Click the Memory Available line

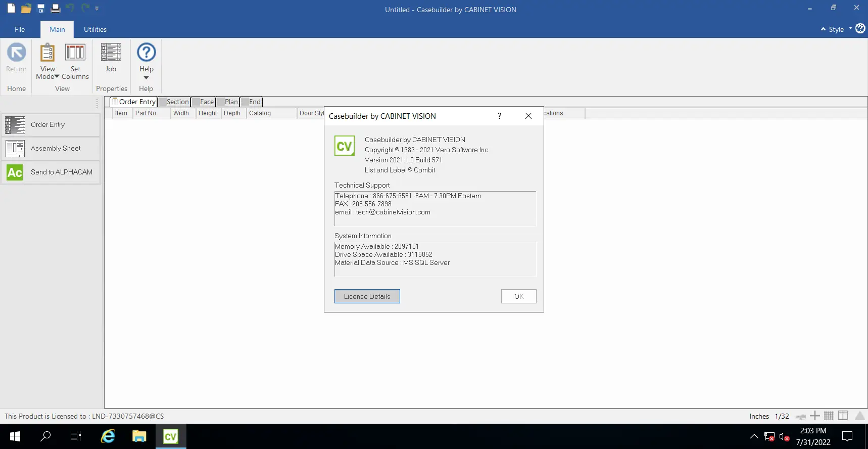(x=377, y=247)
